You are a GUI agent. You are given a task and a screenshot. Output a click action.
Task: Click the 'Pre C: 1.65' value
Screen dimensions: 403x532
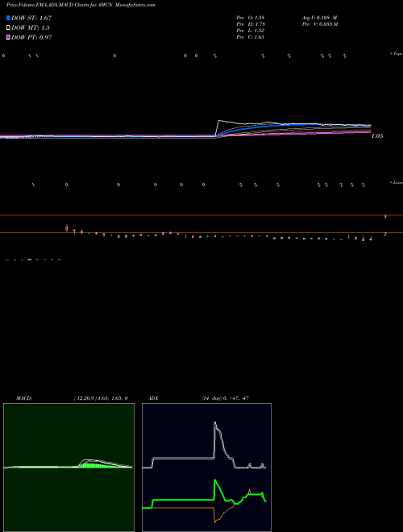point(251,37)
